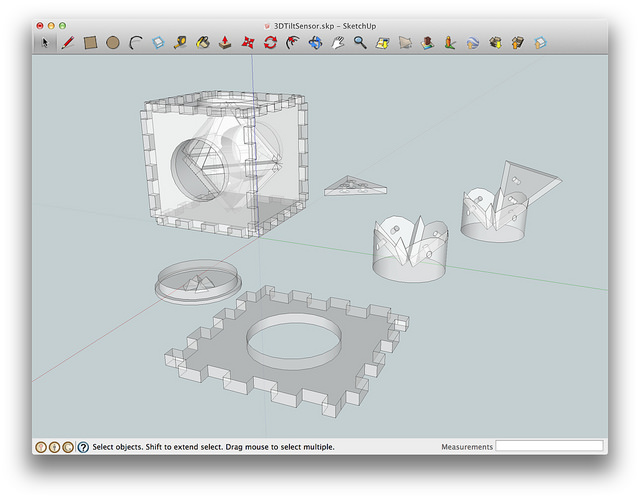
Task: Pick the Zoom magnifier tool
Action: pyautogui.click(x=360, y=42)
